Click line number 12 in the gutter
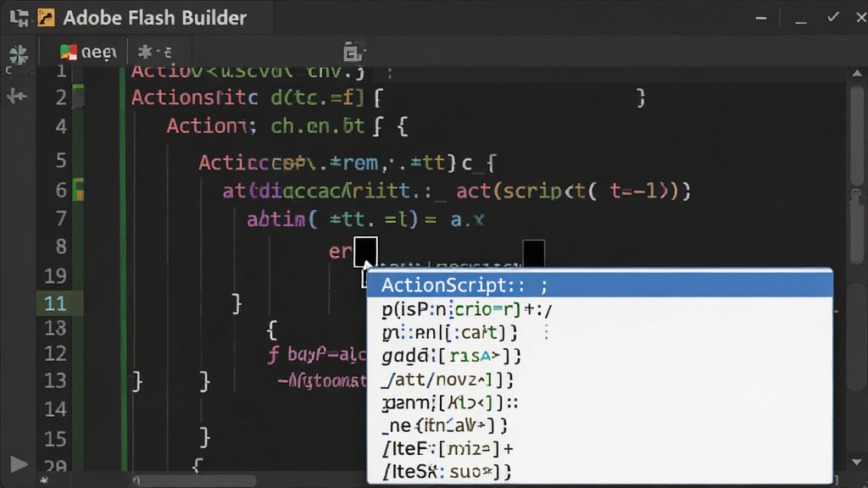The width and height of the screenshot is (868, 488). pos(55,353)
